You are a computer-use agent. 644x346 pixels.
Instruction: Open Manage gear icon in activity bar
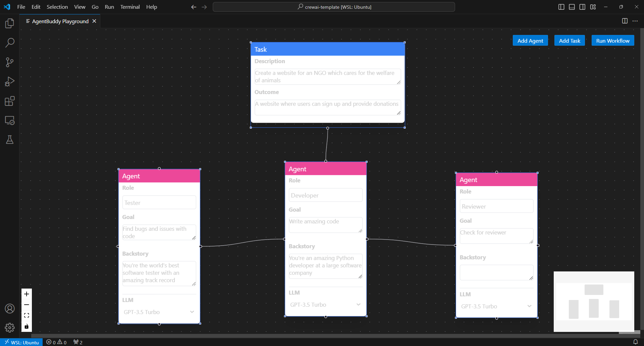10,328
